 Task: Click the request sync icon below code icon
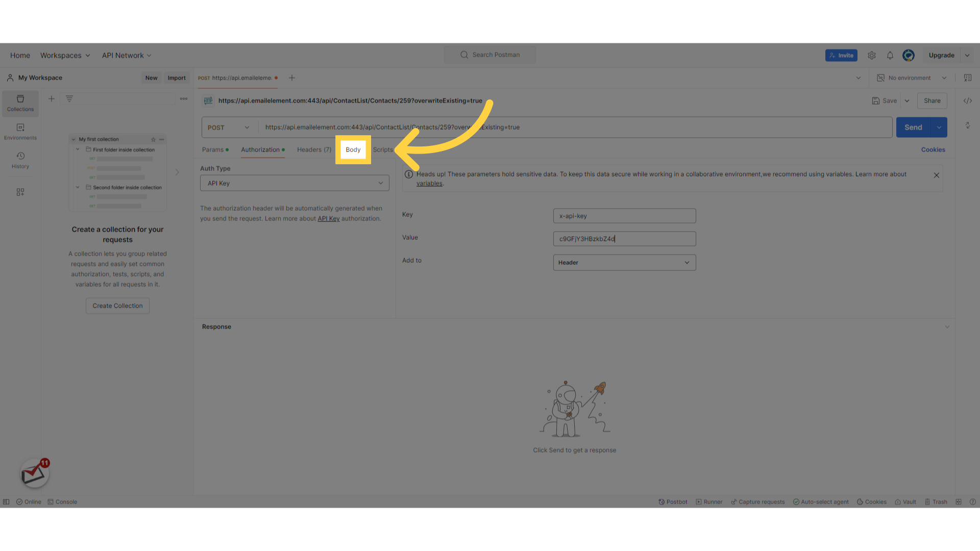coord(968,126)
